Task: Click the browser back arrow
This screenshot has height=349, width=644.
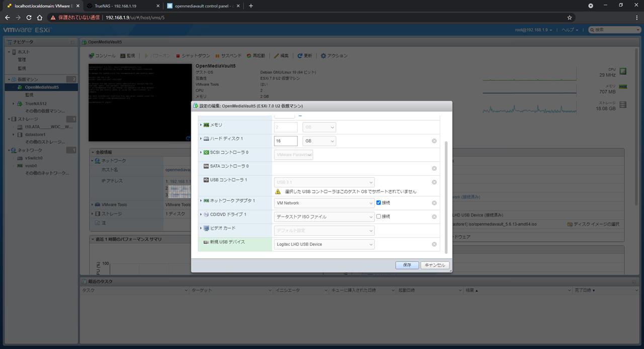Action: pyautogui.click(x=7, y=17)
